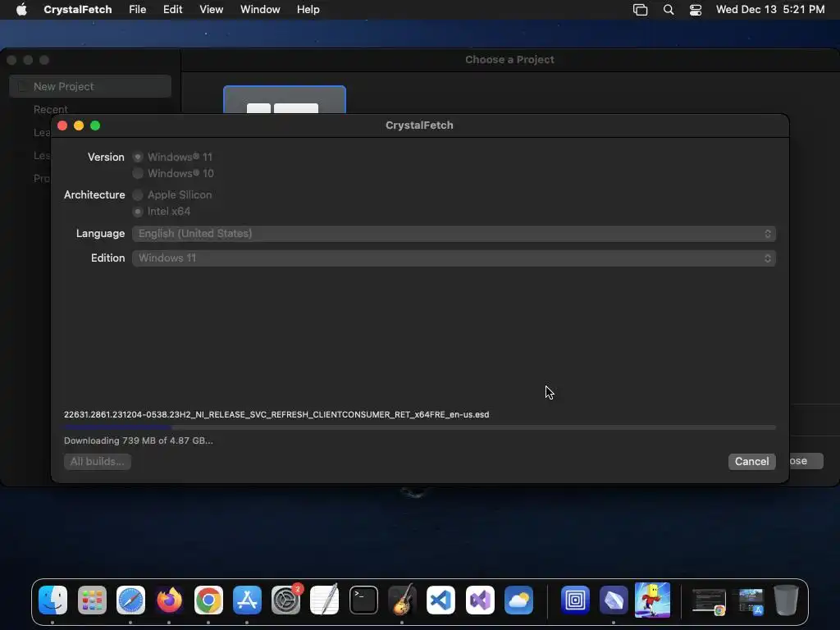Open the Weather app in the dock
The height and width of the screenshot is (630, 840).
tap(518, 600)
